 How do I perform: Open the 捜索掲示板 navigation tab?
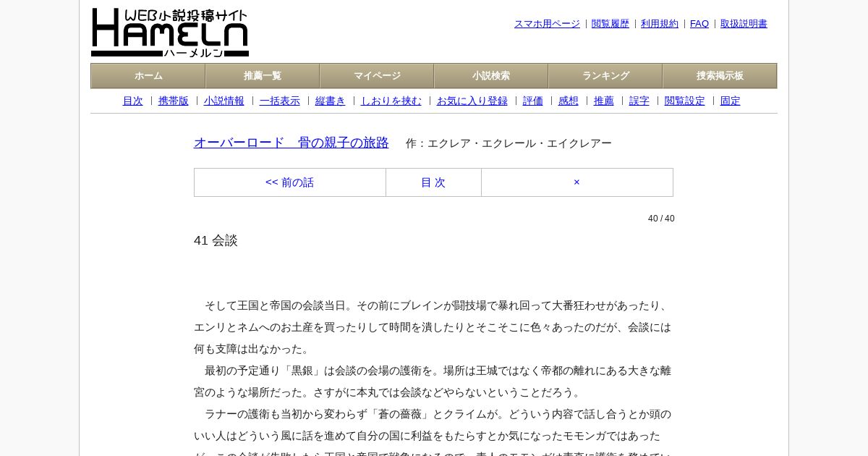tap(720, 76)
